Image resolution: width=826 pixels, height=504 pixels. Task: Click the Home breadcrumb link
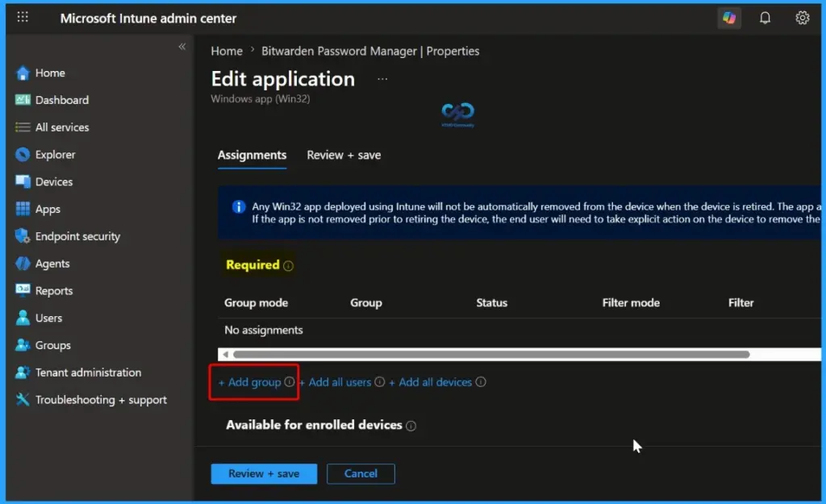point(227,51)
